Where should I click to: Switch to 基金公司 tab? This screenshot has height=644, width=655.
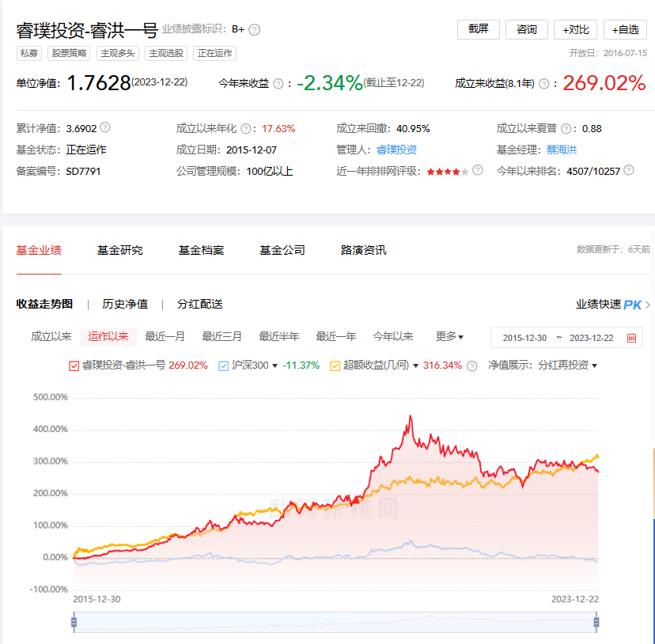282,250
